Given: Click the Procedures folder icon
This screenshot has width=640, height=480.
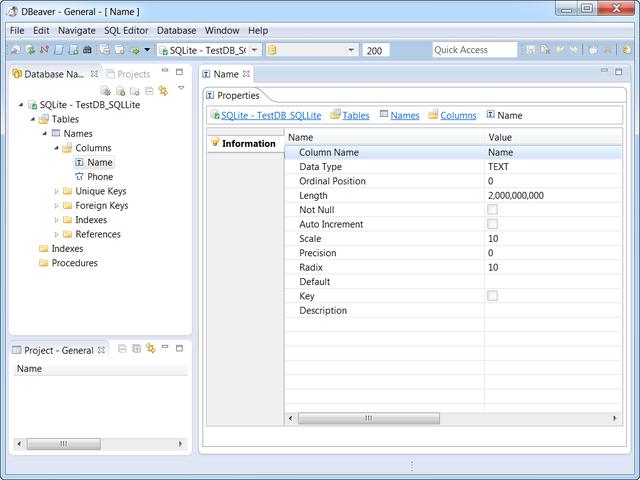Looking at the screenshot, I should 43,263.
